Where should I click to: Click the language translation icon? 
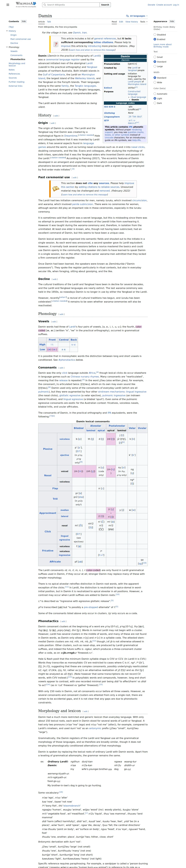(127, 16)
